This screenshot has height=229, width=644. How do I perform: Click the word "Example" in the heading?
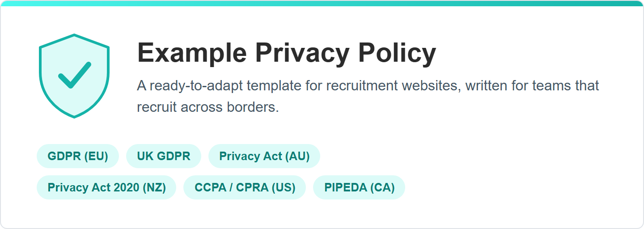click(x=192, y=53)
